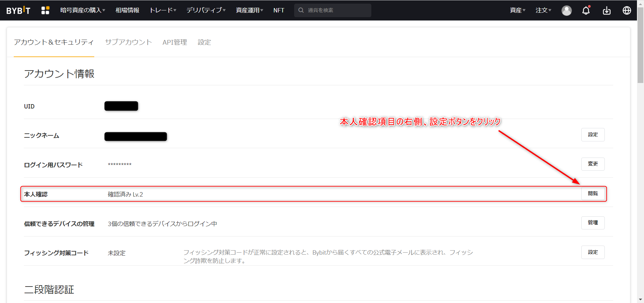The width and height of the screenshot is (644, 303).
Task: Open the orange apps grid icon
Action: (45, 10)
